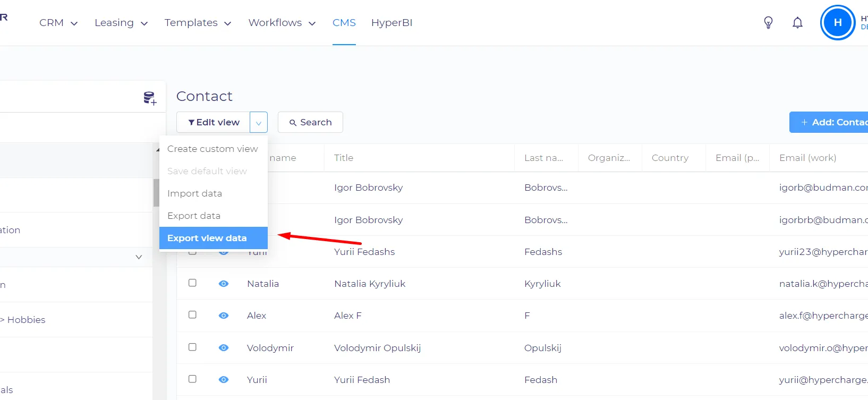The width and height of the screenshot is (868, 400).
Task: View Volodymyr record via eye icon
Action: point(224,348)
